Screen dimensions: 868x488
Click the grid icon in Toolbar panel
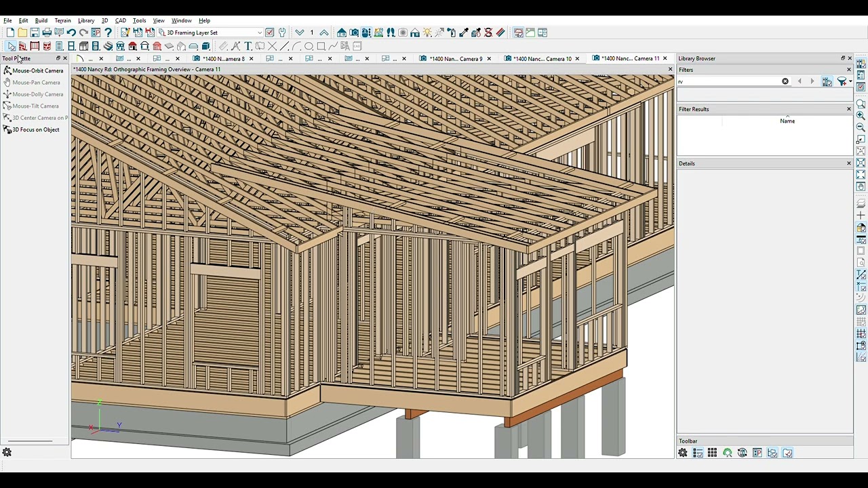pyautogui.click(x=712, y=453)
